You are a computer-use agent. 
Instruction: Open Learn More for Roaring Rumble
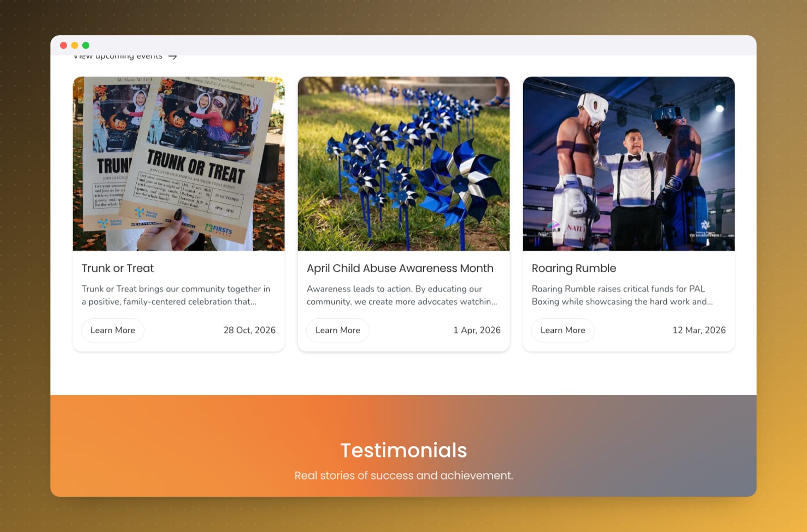563,330
